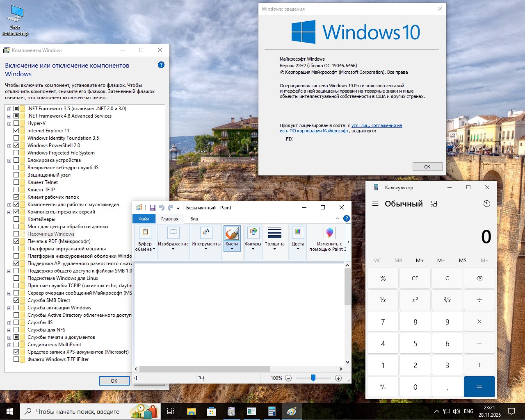
Task: Open the Цвета color picker dropdown
Action: coord(298,238)
